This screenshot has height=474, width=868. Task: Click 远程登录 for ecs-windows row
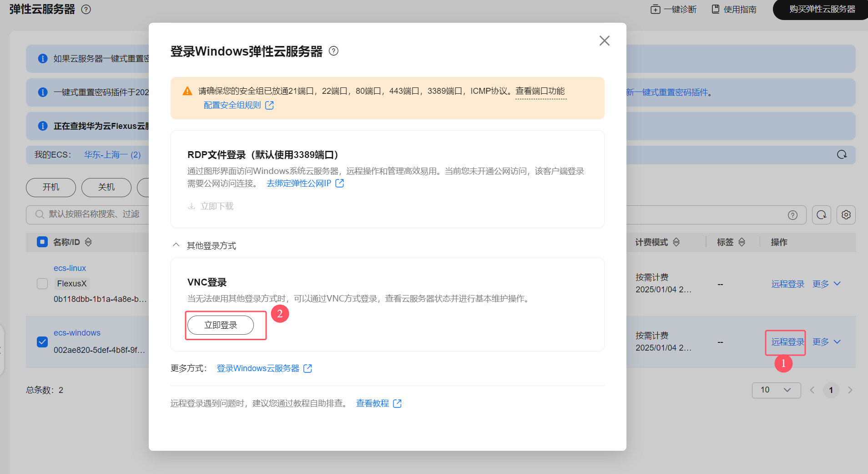pyautogui.click(x=788, y=342)
